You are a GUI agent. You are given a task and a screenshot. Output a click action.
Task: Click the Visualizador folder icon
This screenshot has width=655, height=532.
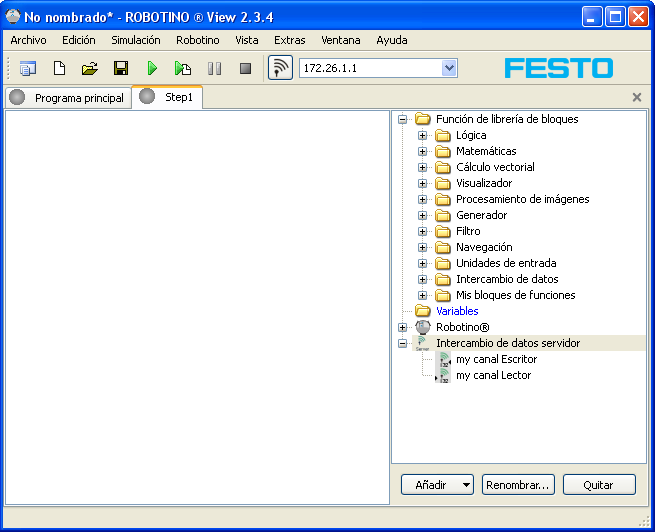[442, 183]
